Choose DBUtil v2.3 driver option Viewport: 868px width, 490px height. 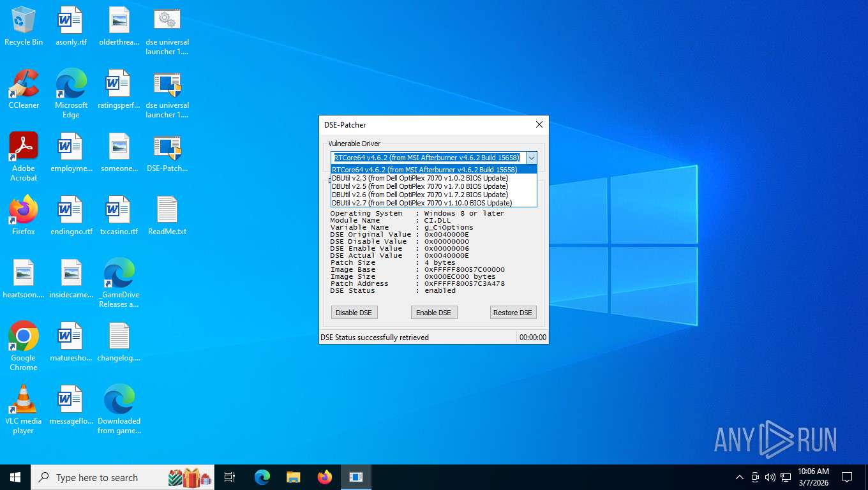coord(434,178)
